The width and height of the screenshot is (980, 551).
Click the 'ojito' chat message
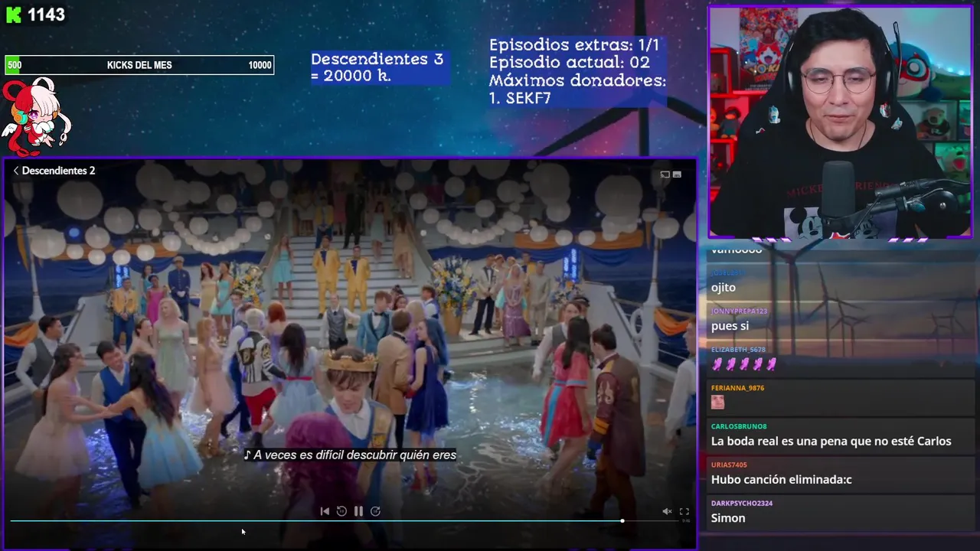[x=724, y=288]
